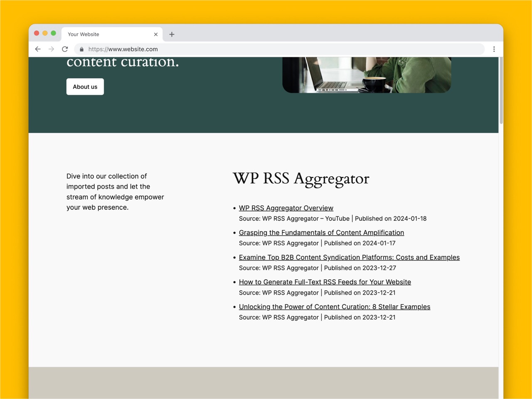Screen dimensions: 532x399
Task: Click the WP RSS Aggregator heading
Action: tap(301, 179)
